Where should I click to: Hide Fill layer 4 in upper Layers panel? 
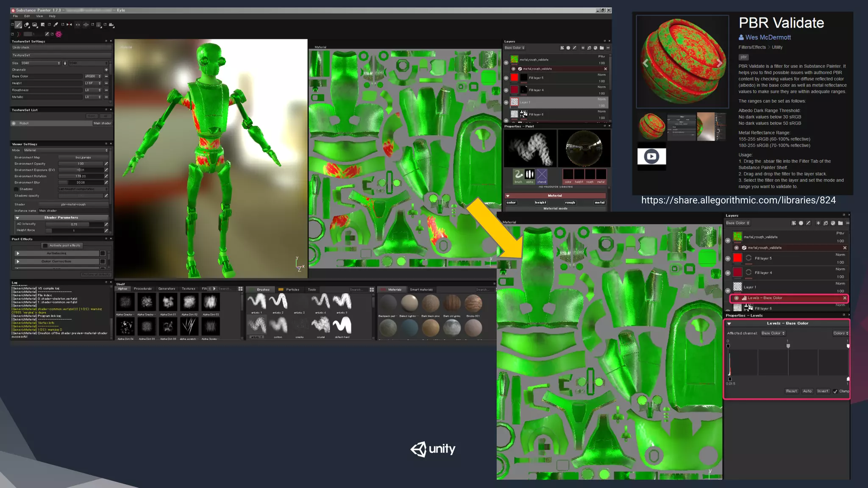(x=506, y=90)
